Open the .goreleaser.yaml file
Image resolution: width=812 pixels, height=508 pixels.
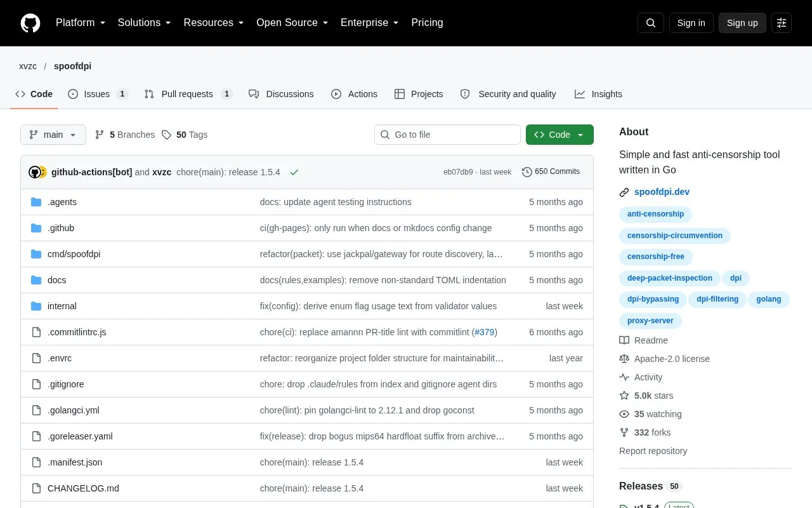tap(80, 436)
